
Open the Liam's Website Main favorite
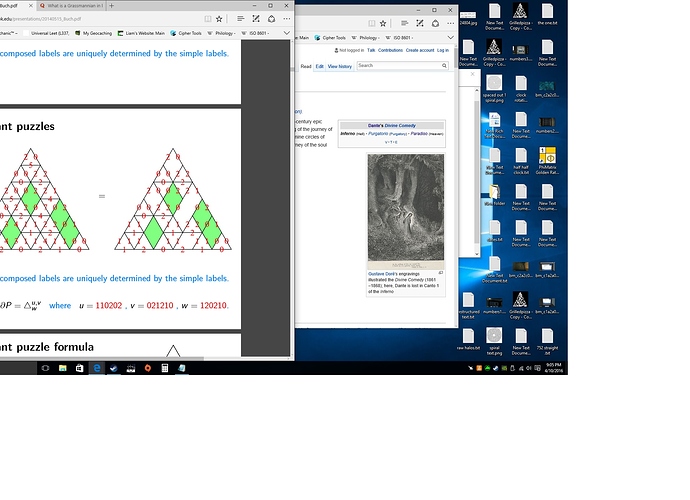pyautogui.click(x=141, y=33)
